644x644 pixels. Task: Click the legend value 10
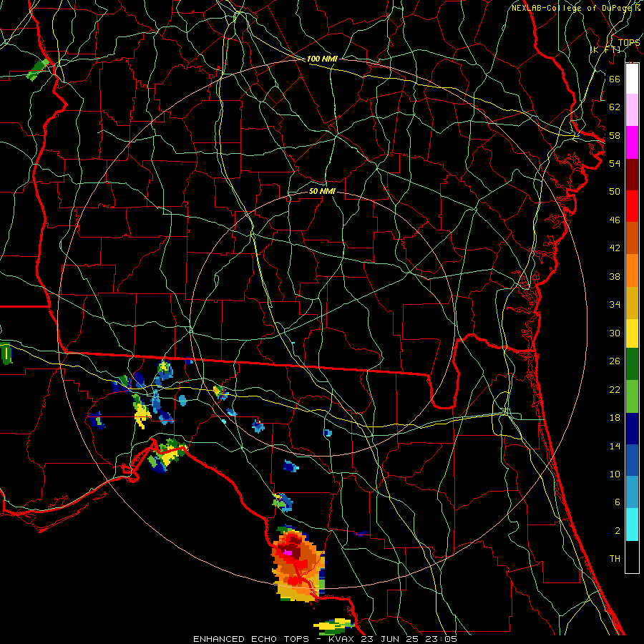point(615,474)
